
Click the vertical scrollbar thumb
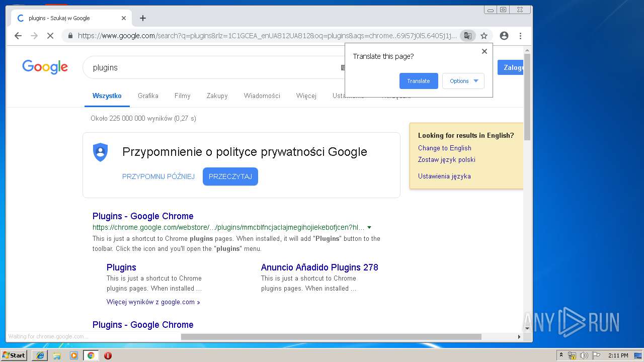527,97
